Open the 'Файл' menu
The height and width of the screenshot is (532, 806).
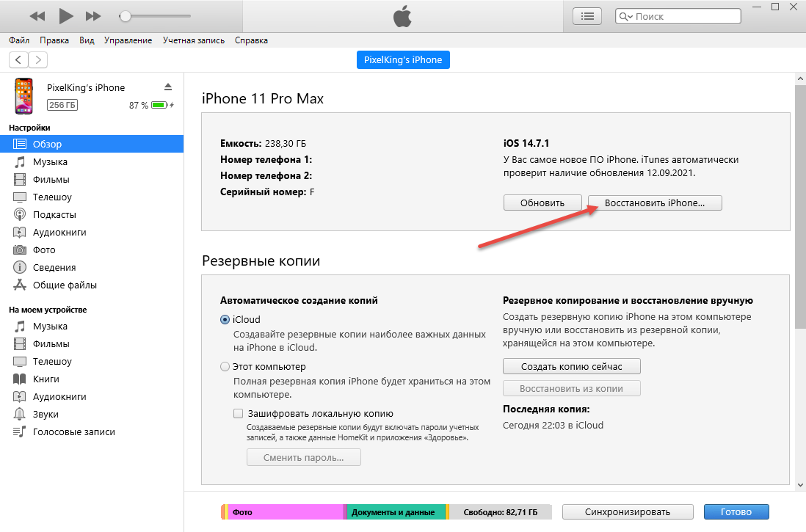19,40
